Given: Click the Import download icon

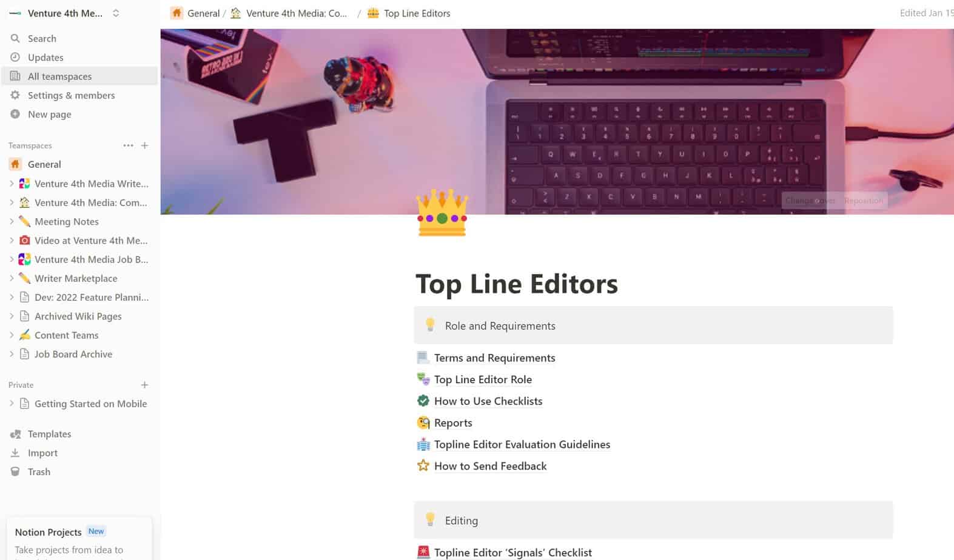Looking at the screenshot, I should (x=15, y=453).
